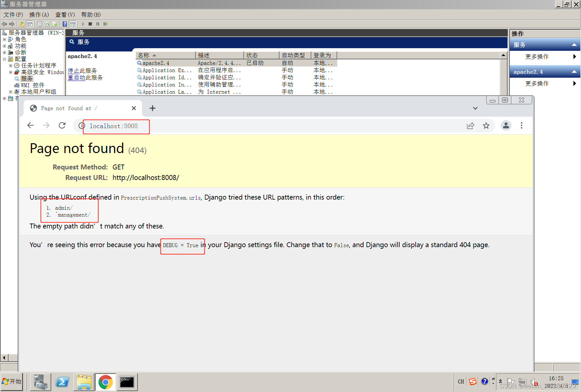Image resolution: width=581 pixels, height=392 pixels.
Task: Close the 'Page not found' tab
Action: click(x=134, y=108)
